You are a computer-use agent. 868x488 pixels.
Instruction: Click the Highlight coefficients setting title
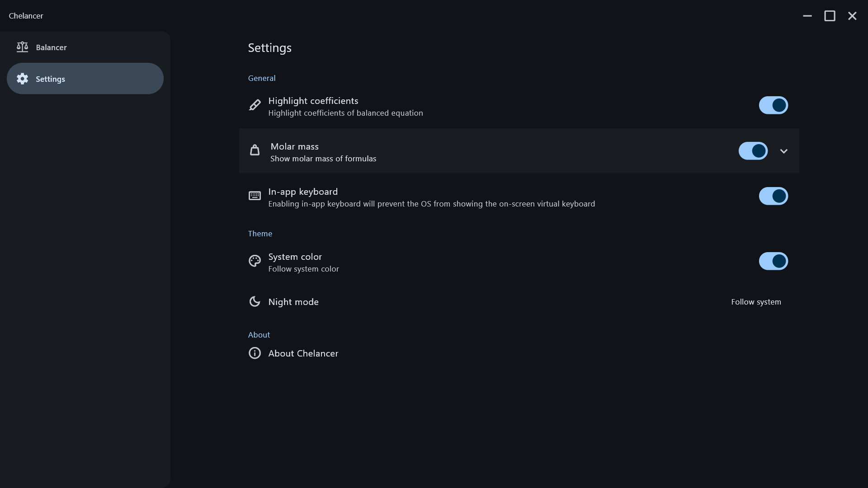click(313, 101)
